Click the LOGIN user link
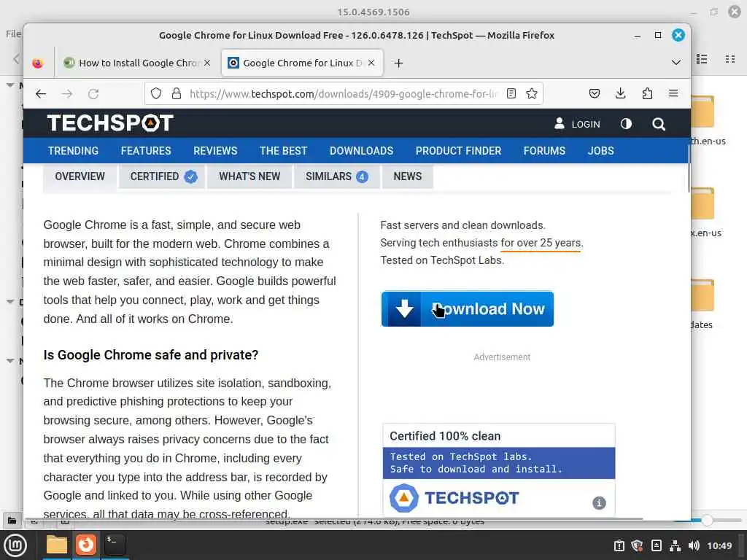The width and height of the screenshot is (747, 560). point(577,124)
